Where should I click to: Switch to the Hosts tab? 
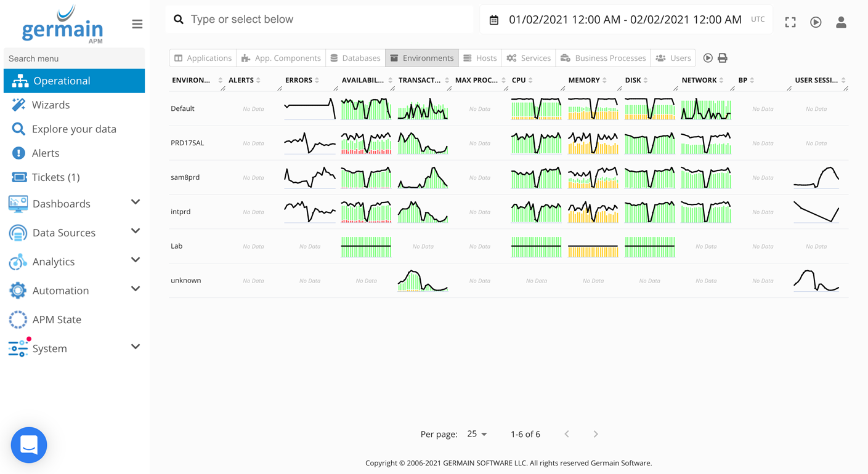pyautogui.click(x=480, y=58)
